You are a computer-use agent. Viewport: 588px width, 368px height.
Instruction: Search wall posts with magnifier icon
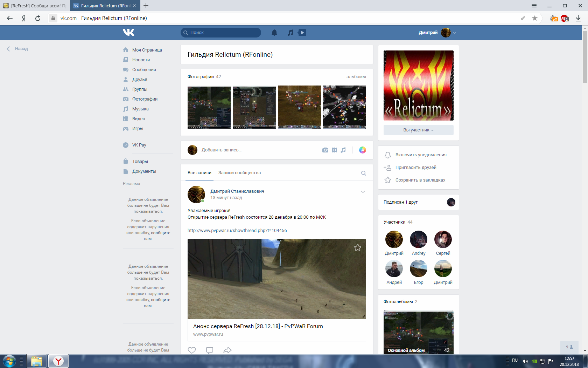[364, 173]
